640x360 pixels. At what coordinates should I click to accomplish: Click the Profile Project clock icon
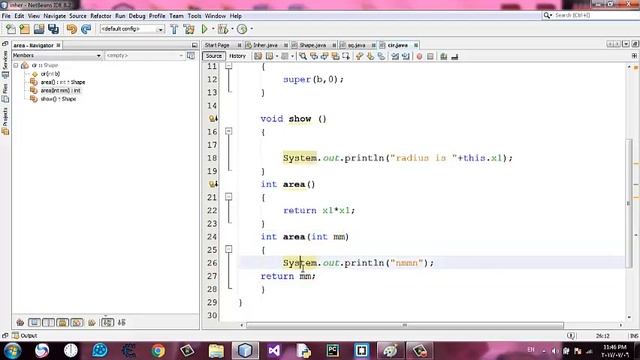(242, 29)
